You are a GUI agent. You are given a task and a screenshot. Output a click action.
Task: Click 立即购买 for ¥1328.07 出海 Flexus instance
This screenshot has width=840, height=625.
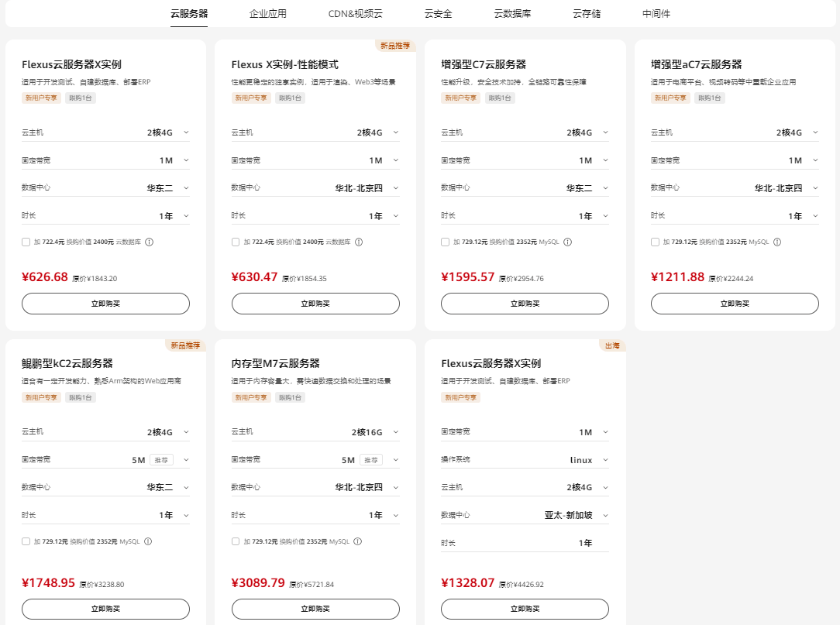tap(525, 609)
